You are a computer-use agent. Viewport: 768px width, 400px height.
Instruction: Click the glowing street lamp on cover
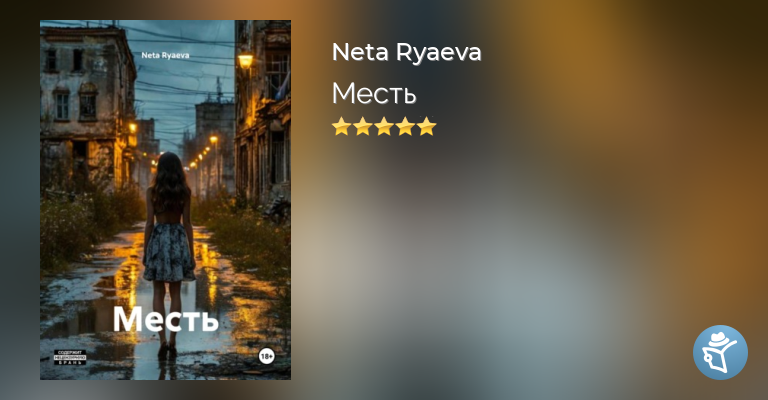point(245,60)
